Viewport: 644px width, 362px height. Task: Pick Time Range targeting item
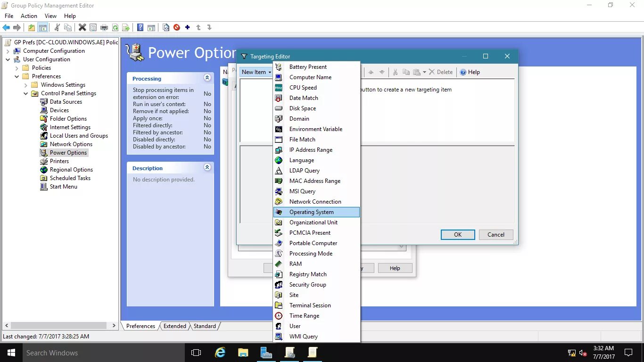click(x=316, y=316)
